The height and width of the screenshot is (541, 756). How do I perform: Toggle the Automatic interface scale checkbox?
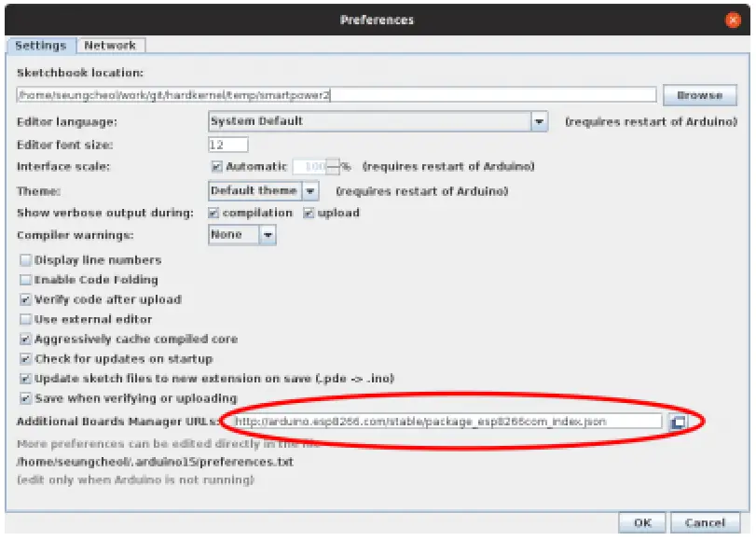tap(216, 167)
